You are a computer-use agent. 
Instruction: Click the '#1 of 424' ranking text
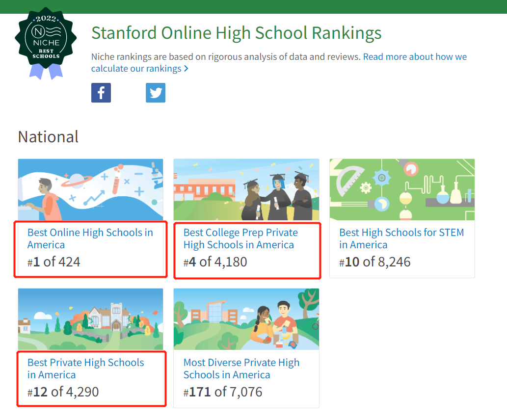click(54, 262)
